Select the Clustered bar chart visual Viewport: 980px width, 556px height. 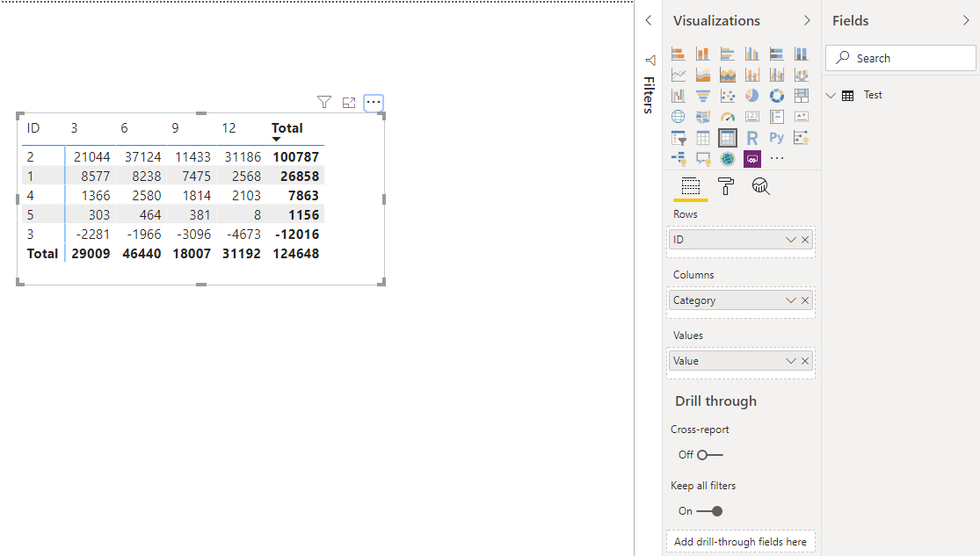(x=728, y=54)
